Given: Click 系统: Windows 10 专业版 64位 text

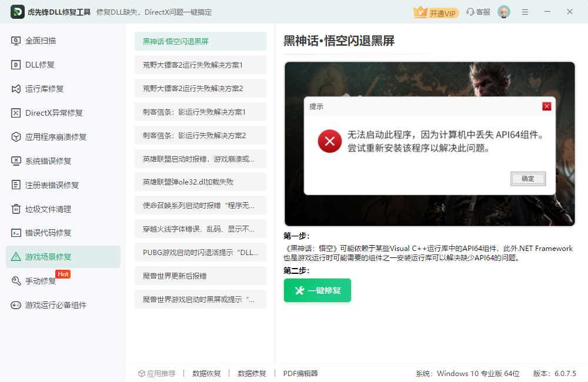Looking at the screenshot, I should [467, 373].
